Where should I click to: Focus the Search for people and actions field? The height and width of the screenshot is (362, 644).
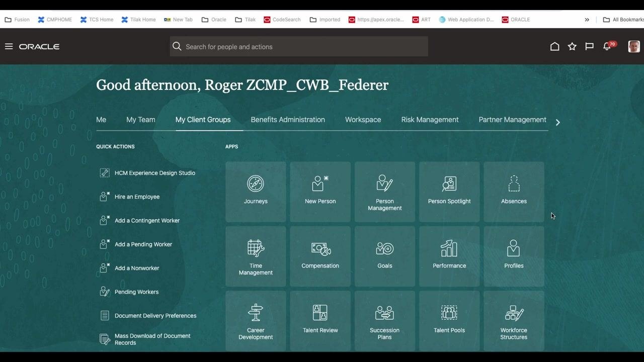tap(299, 46)
